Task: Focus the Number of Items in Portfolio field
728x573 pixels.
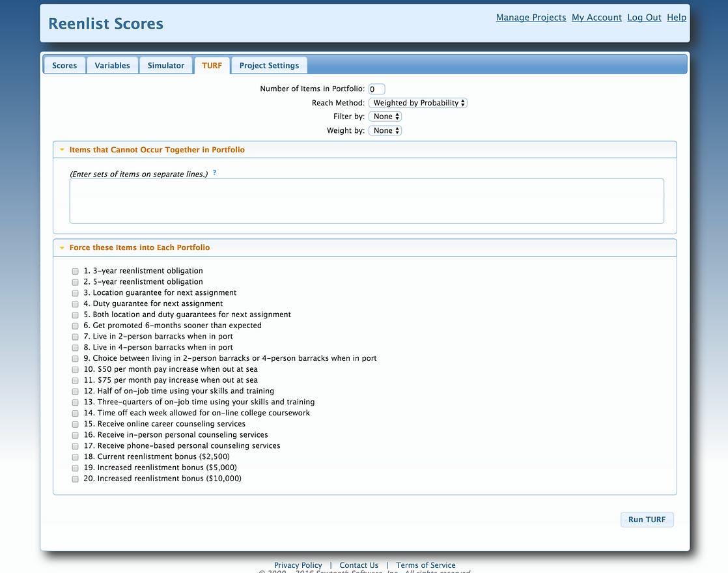Action: point(376,89)
